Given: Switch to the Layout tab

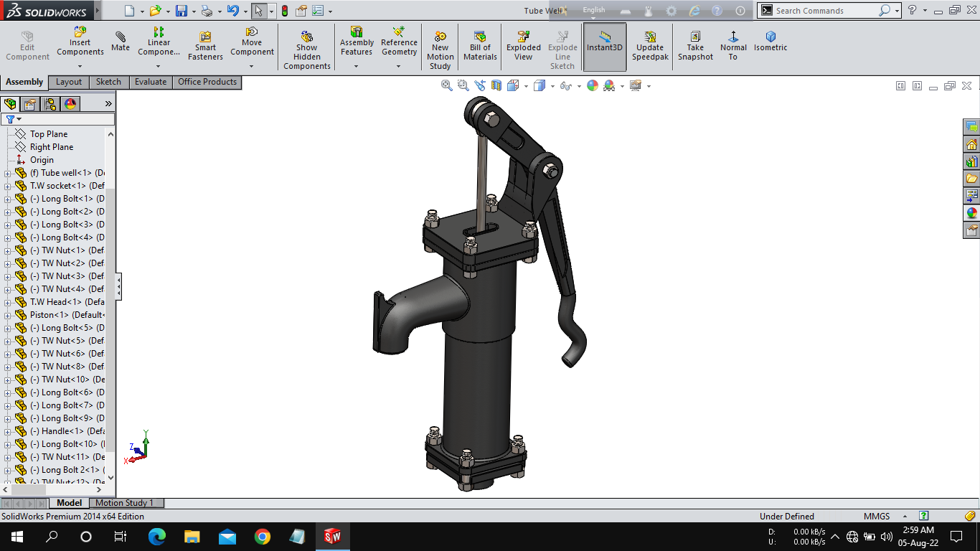Looking at the screenshot, I should [x=69, y=82].
